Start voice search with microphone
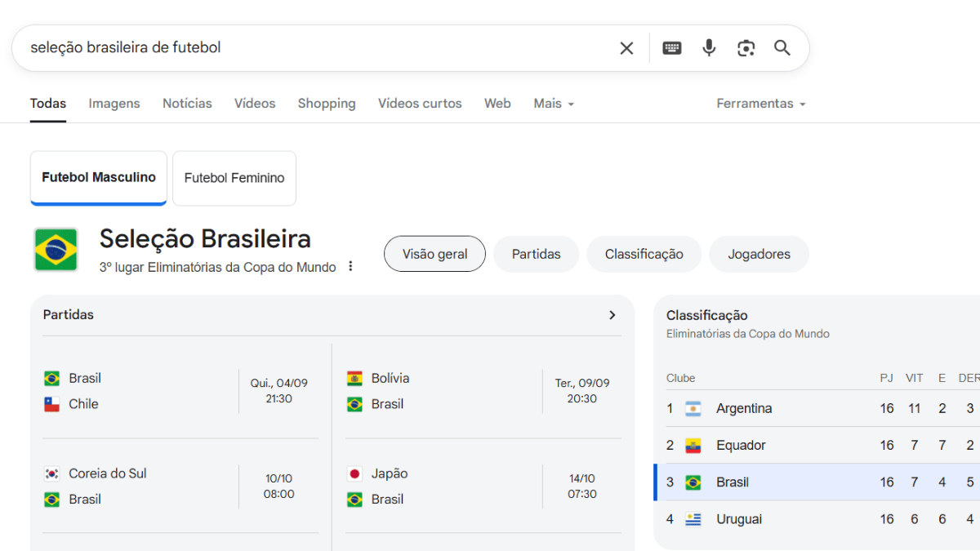The height and width of the screenshot is (551, 980). point(709,48)
